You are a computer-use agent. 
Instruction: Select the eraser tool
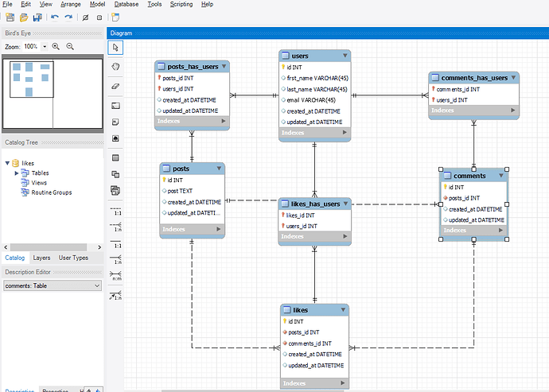[115, 86]
